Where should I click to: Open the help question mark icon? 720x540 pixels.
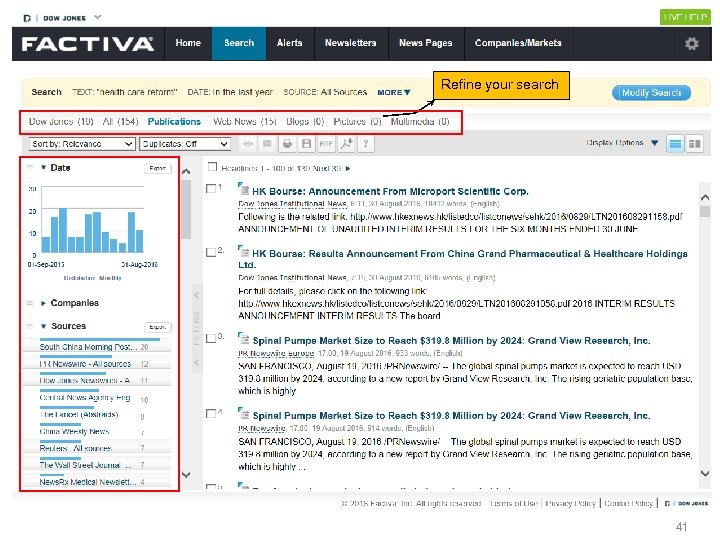(366, 144)
